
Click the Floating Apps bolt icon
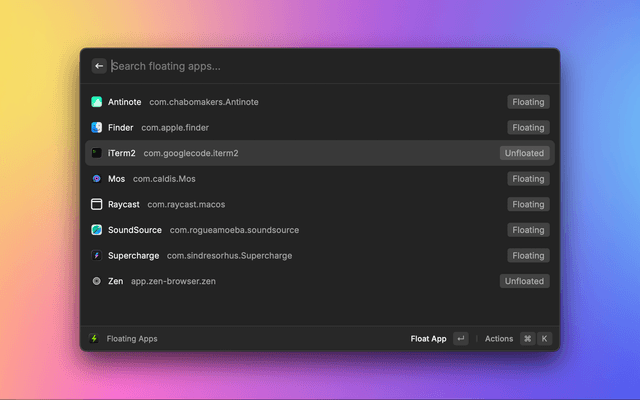tap(94, 338)
